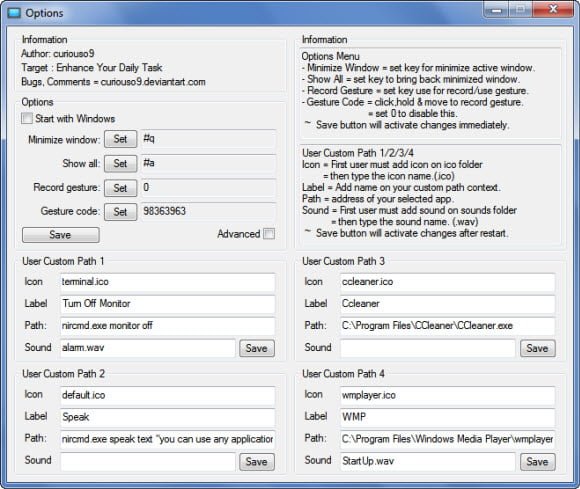The height and width of the screenshot is (489, 580).
Task: Click the alarm.wav Sound field
Action: pos(148,348)
